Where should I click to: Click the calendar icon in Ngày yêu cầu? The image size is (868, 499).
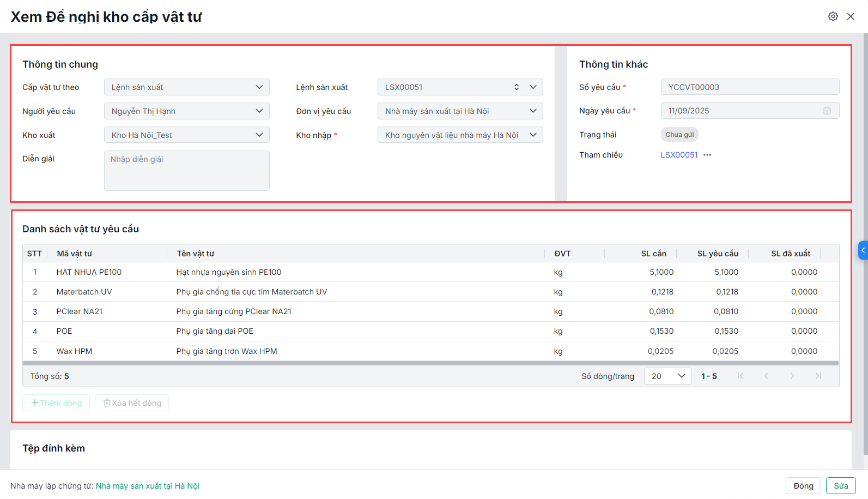coord(827,111)
